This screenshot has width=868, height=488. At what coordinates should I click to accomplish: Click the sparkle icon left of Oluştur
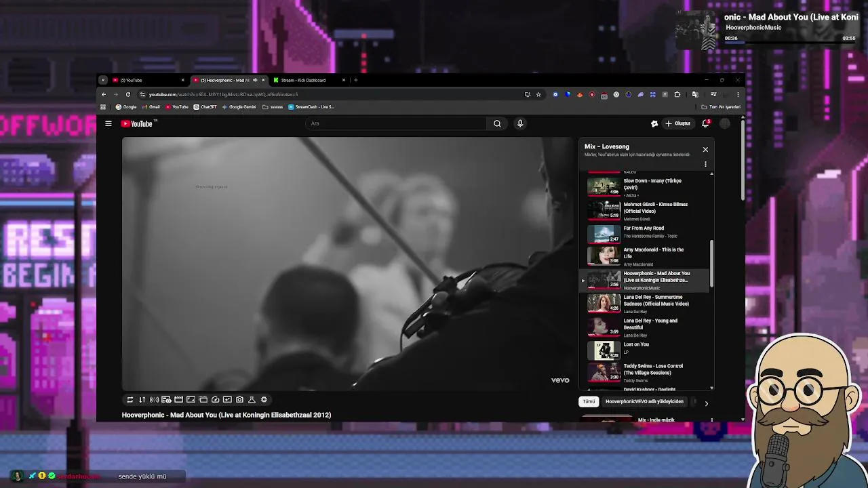tap(654, 123)
